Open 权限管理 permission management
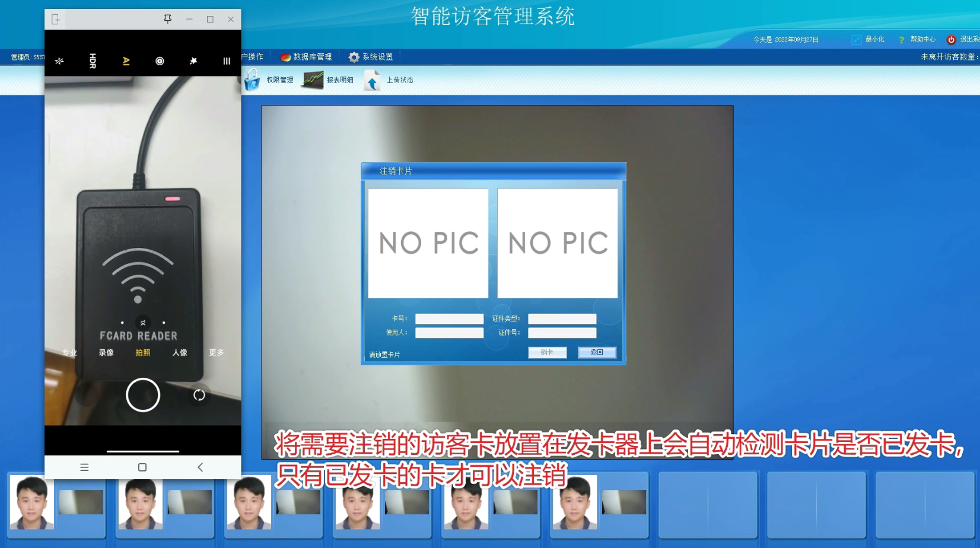This screenshot has height=548, width=980. point(270,80)
